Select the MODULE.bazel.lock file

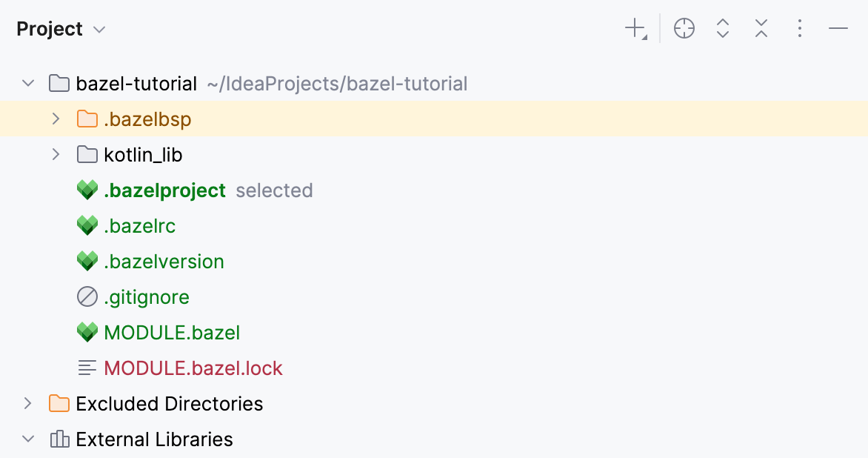tap(193, 368)
